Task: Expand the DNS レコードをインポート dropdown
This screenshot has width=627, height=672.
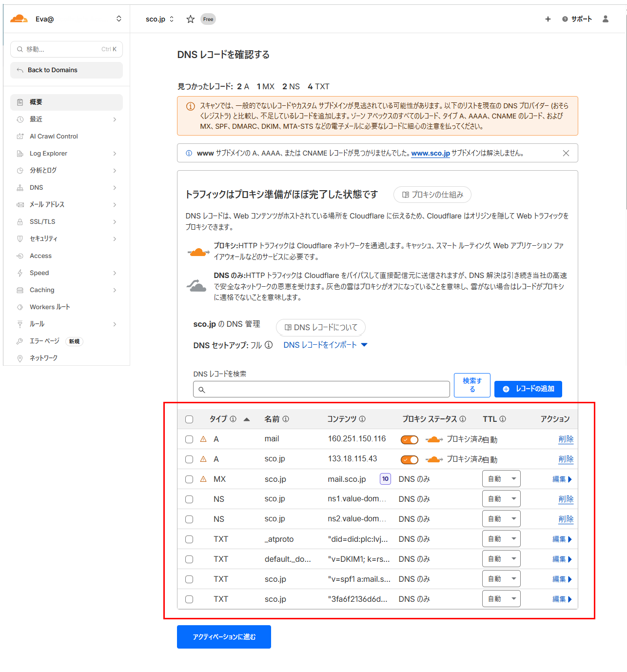Action: (364, 345)
